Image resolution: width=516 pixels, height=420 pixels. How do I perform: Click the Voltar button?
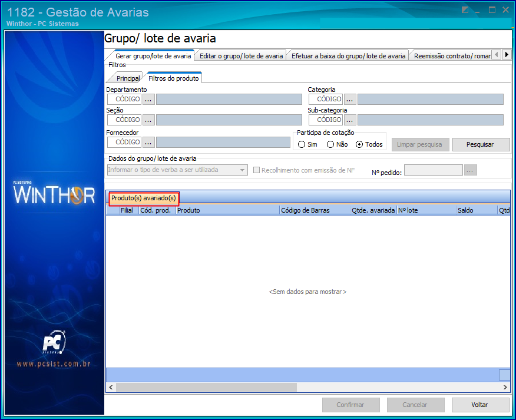point(480,405)
